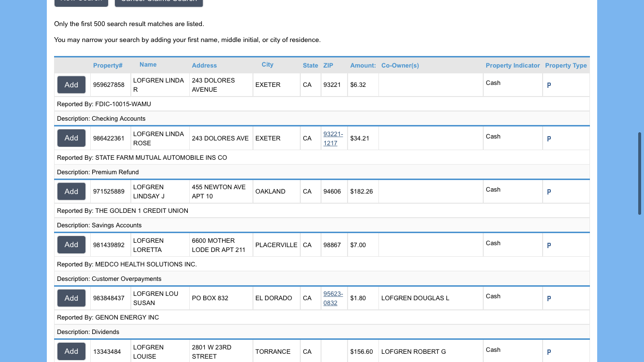Open ZIP link 93221-1217
Image resolution: width=644 pixels, height=362 pixels.
click(333, 139)
